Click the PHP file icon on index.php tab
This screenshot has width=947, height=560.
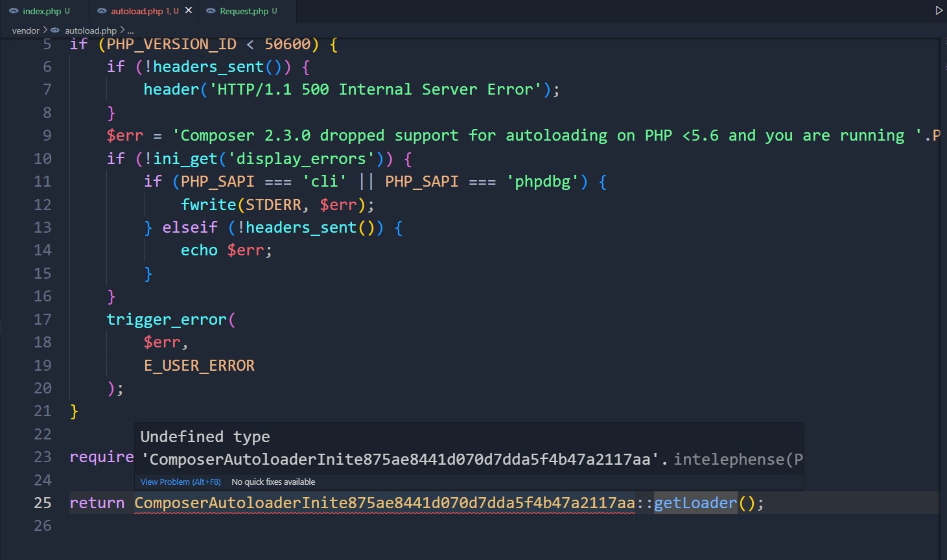pyautogui.click(x=14, y=11)
